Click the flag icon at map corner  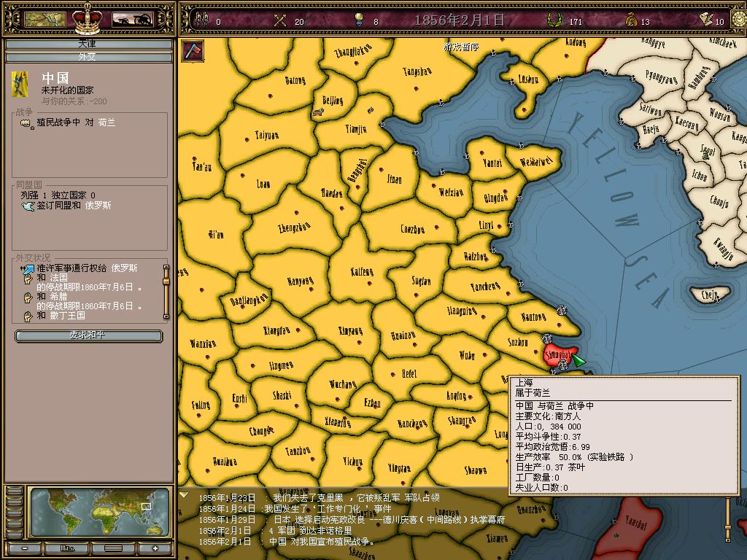[193, 50]
